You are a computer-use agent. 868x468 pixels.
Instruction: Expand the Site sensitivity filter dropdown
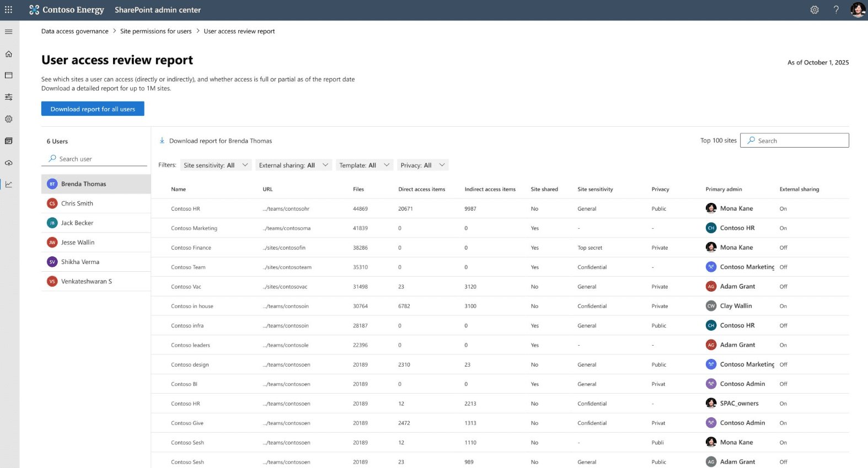click(x=216, y=165)
